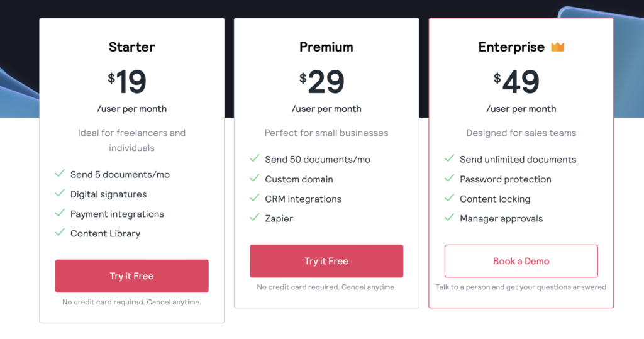Click checkmark beside Content Library

click(x=60, y=233)
